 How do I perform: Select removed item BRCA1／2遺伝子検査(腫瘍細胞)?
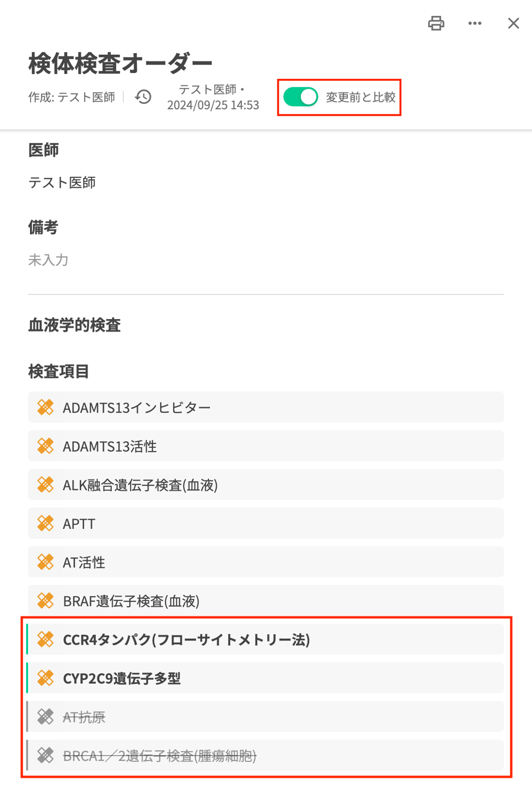(x=266, y=755)
